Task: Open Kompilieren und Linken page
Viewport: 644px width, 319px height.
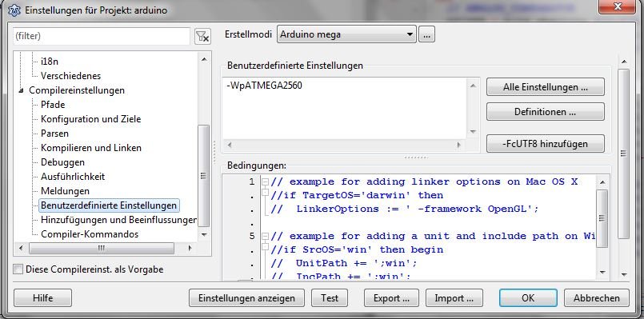Action: tap(90, 148)
